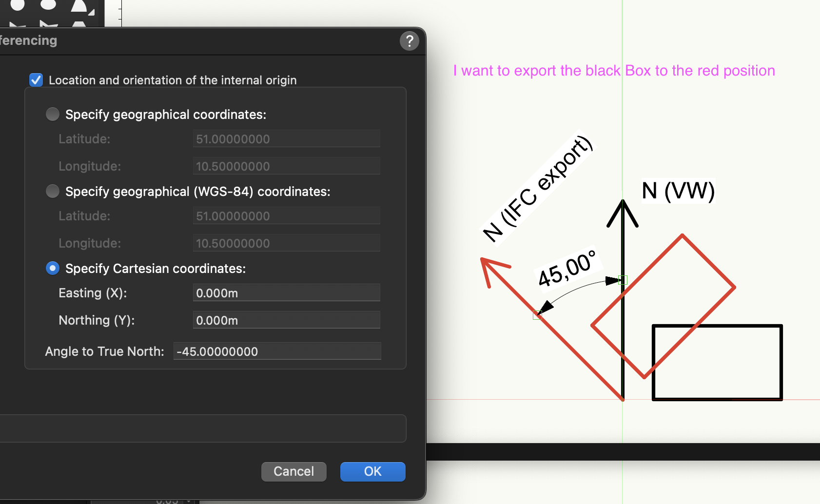Click the first Latitude field showing 51.00000000
820x504 pixels.
(286, 139)
